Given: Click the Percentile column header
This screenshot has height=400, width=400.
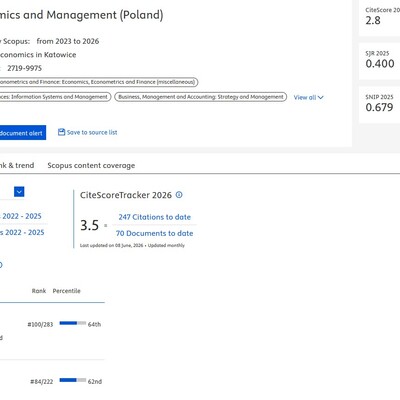Looking at the screenshot, I should [66, 291].
